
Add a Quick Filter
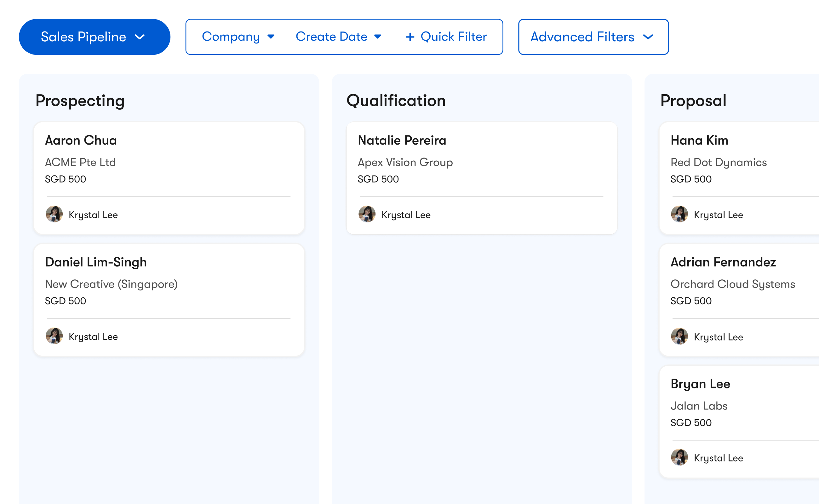[446, 37]
